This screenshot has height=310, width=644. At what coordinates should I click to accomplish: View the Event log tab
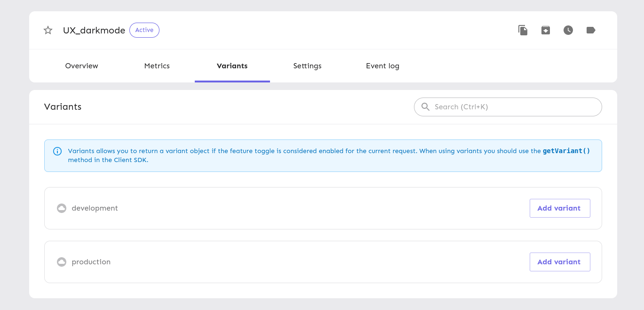pos(382,66)
